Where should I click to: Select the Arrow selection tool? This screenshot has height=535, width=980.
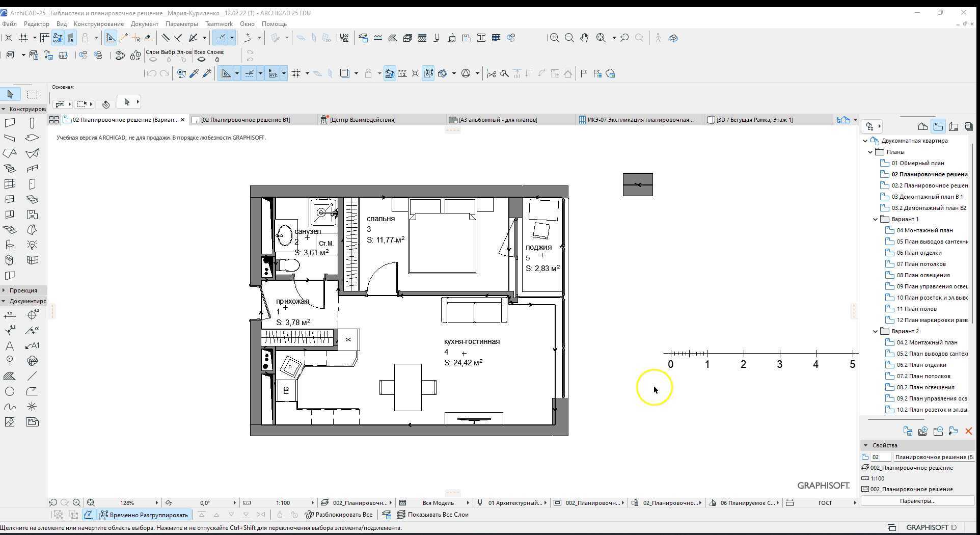10,94
